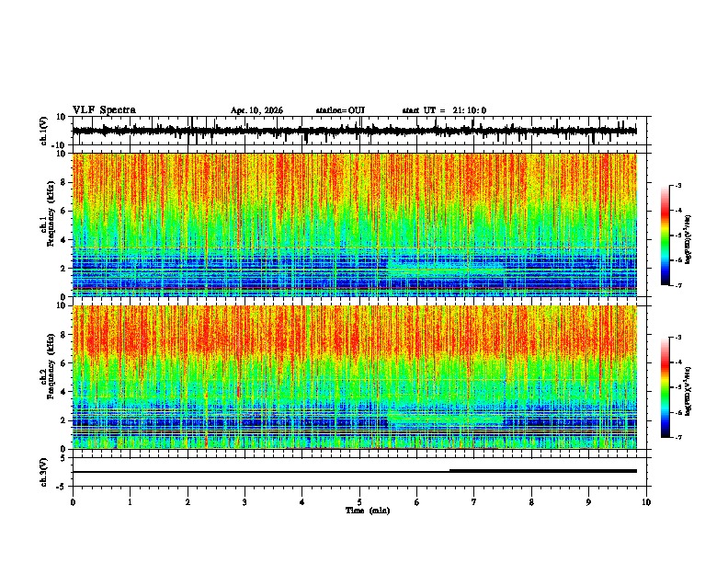The height and width of the screenshot is (563, 728).
Task: Click the ch.1 "Frequency (kHz)" axis label
Action: [x=51, y=213]
